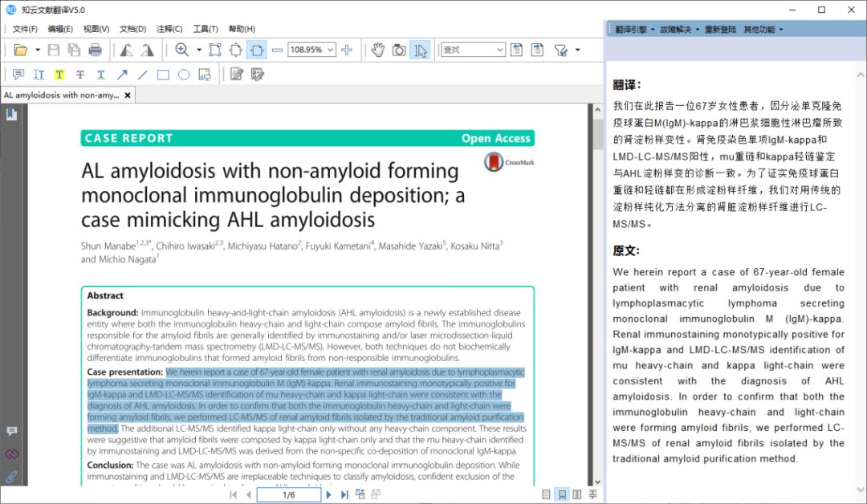Image resolution: width=867 pixels, height=504 pixels.
Task: Open the 视图(V) menu
Action: (96, 29)
